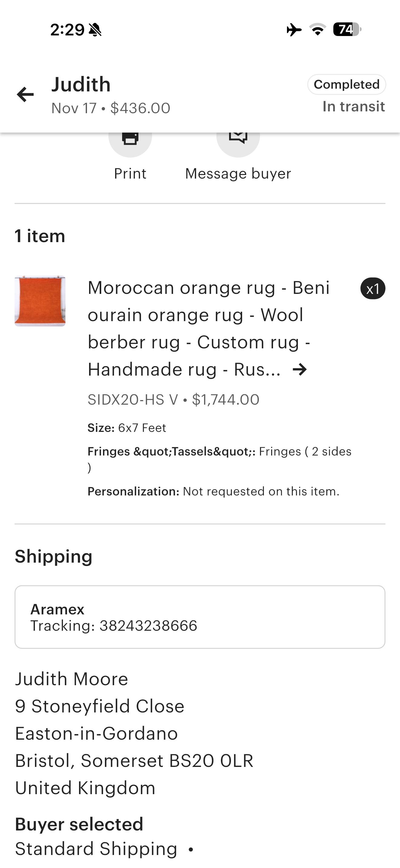Tap the back arrow icon

coord(25,94)
